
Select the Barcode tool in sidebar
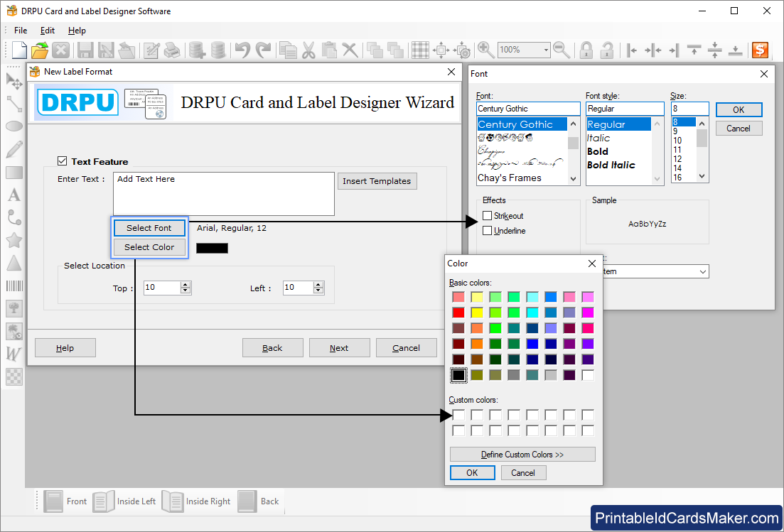(x=14, y=286)
